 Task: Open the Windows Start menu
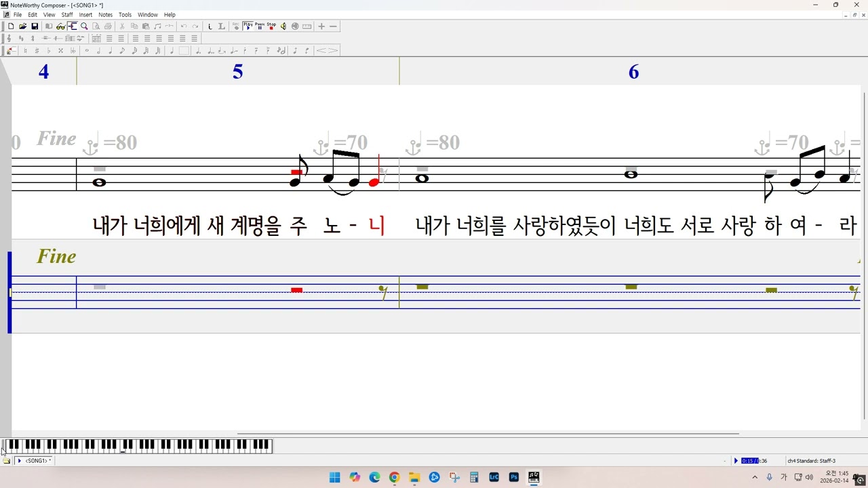click(x=334, y=477)
